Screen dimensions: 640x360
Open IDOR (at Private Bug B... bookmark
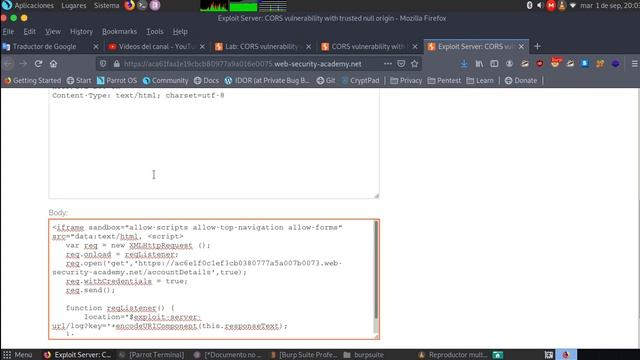click(267, 80)
